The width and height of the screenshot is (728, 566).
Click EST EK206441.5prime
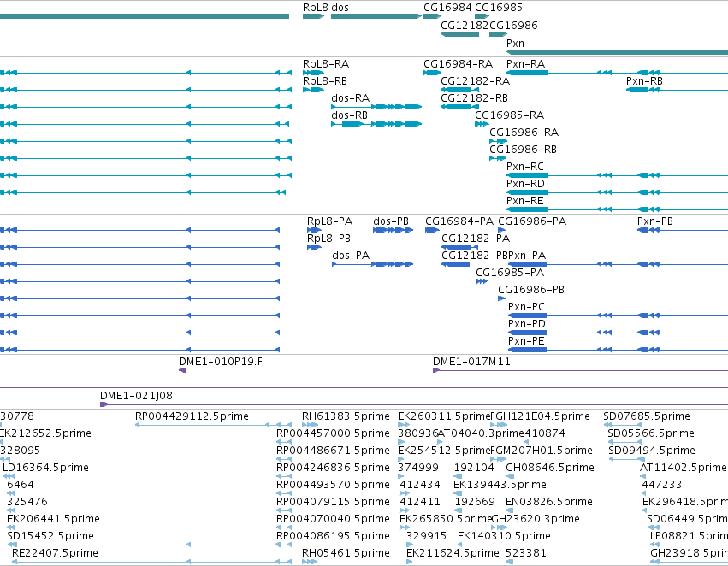[x=53, y=519]
